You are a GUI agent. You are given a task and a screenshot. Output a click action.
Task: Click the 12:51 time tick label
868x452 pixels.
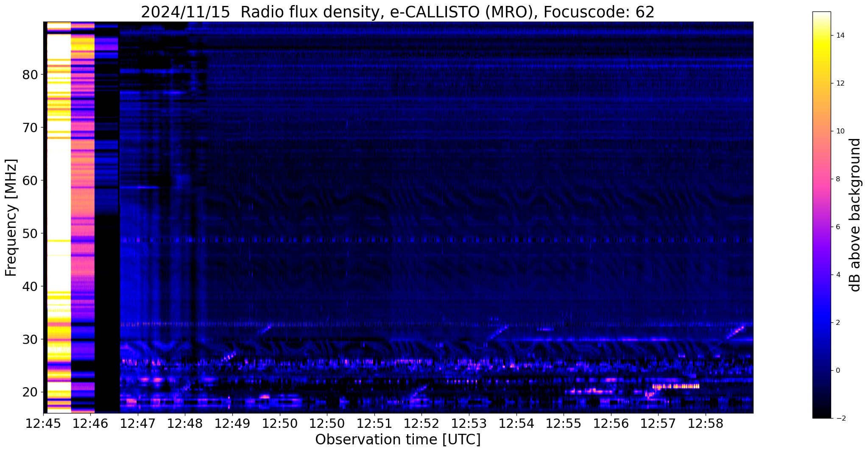(x=374, y=424)
